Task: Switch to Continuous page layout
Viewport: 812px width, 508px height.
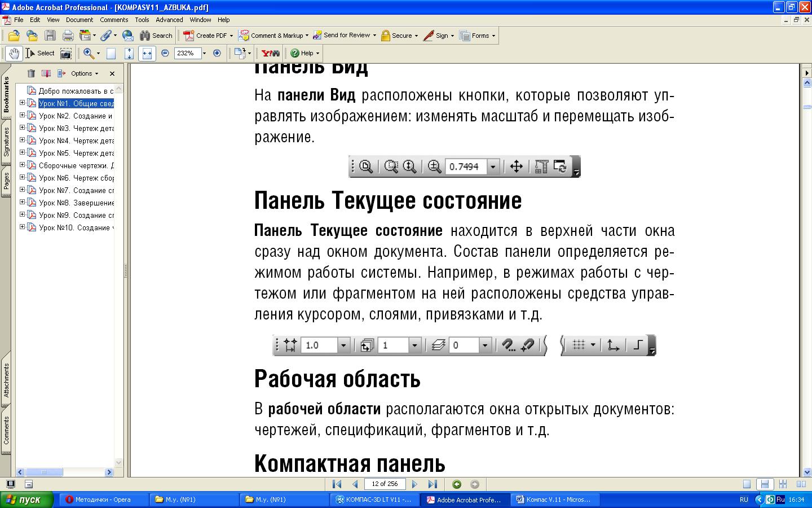Action: click(x=765, y=484)
